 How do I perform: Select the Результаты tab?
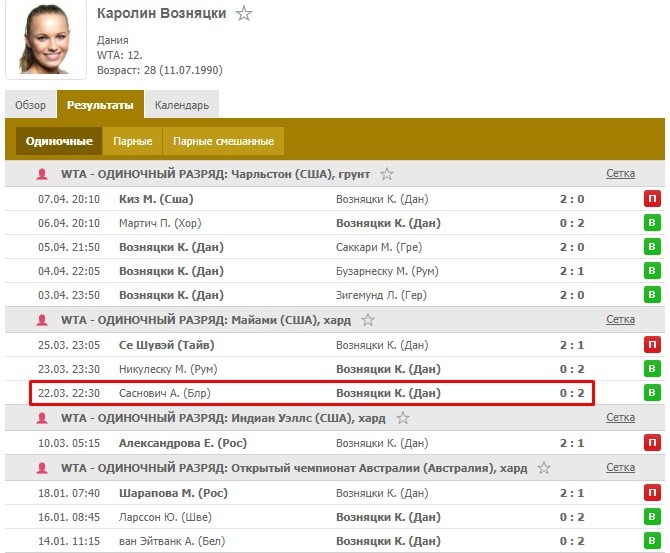[100, 105]
